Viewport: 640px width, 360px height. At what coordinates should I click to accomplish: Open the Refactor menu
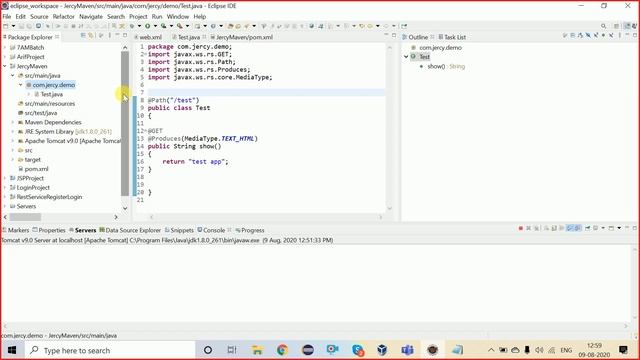(x=64, y=16)
